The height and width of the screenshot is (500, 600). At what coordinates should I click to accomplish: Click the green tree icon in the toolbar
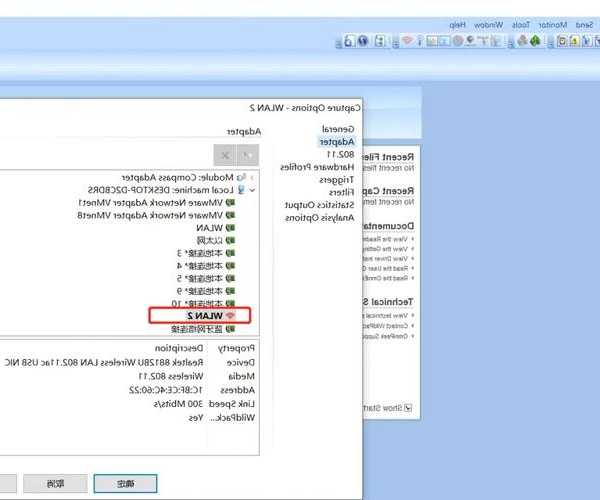(x=535, y=41)
